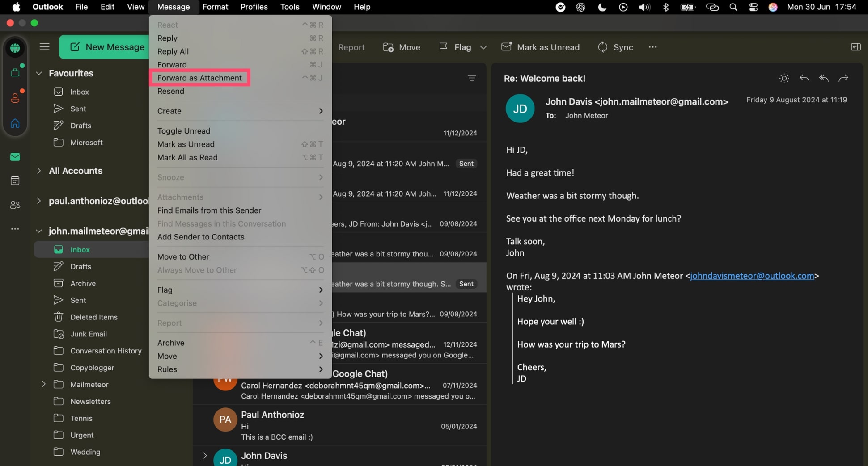Expand the Move submenu in Message menu
Screen dimensions: 868x466
(240, 356)
